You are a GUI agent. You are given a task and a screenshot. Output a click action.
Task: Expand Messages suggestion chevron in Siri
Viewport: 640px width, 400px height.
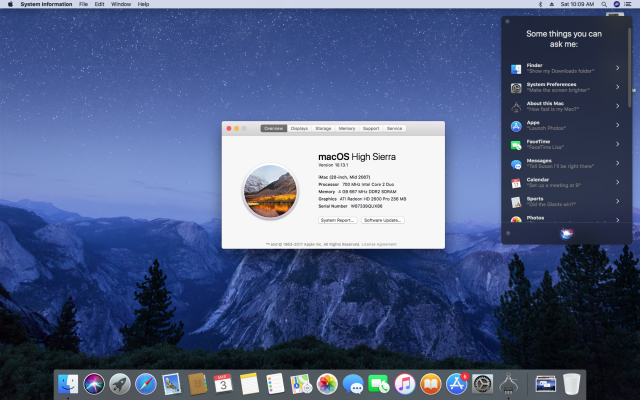618,163
